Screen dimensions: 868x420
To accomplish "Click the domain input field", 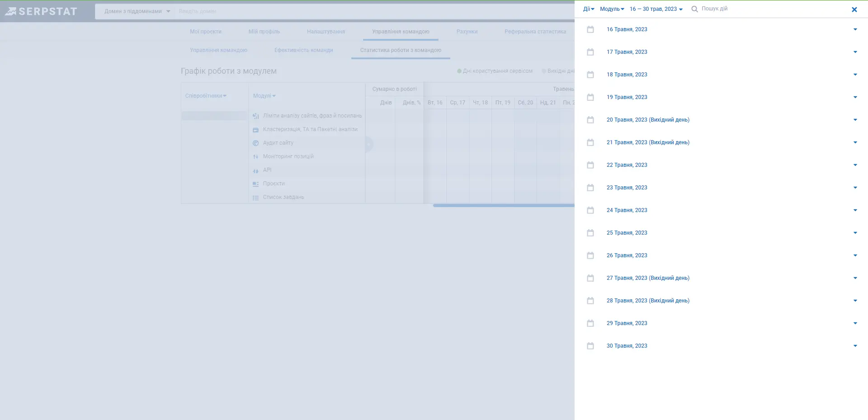I will tap(374, 11).
